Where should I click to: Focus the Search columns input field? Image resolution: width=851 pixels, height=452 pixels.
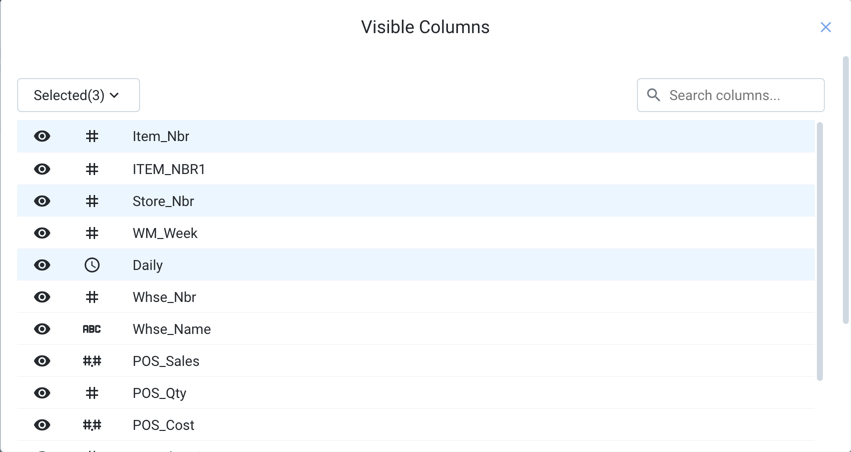741,95
